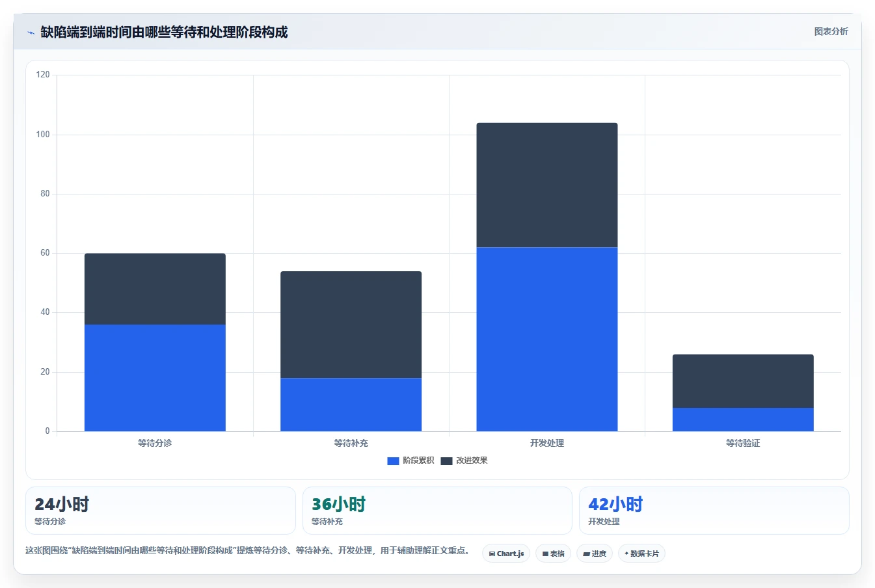
Task: Click the 等待验证 x-axis label
Action: tap(743, 443)
